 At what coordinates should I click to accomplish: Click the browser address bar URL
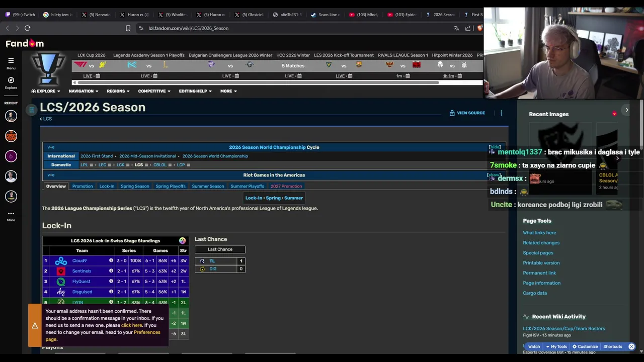(x=188, y=28)
